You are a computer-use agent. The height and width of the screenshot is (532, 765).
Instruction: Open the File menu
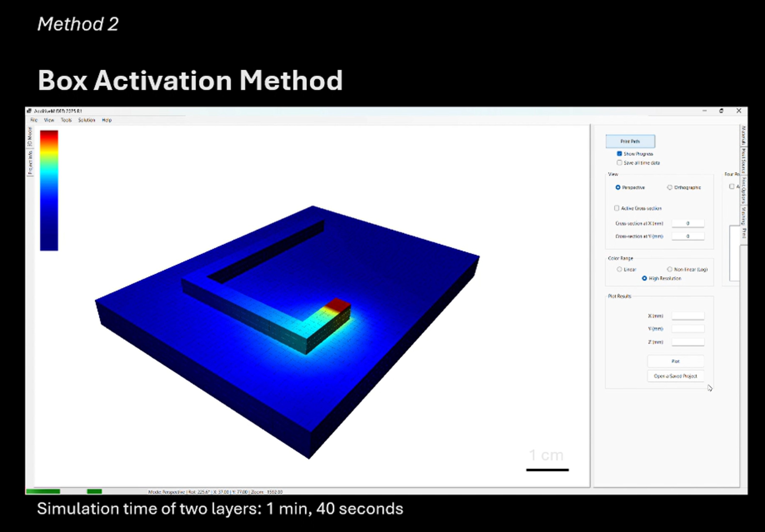[34, 120]
